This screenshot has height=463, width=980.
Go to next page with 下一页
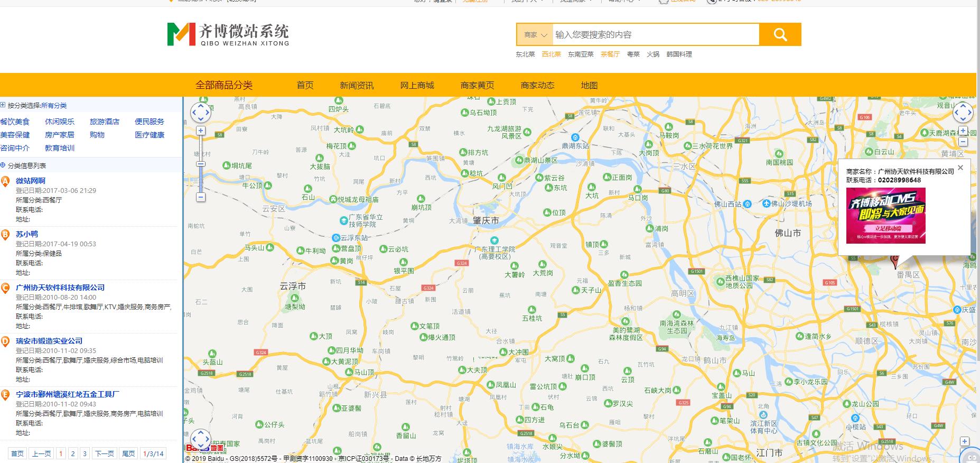click(x=104, y=453)
